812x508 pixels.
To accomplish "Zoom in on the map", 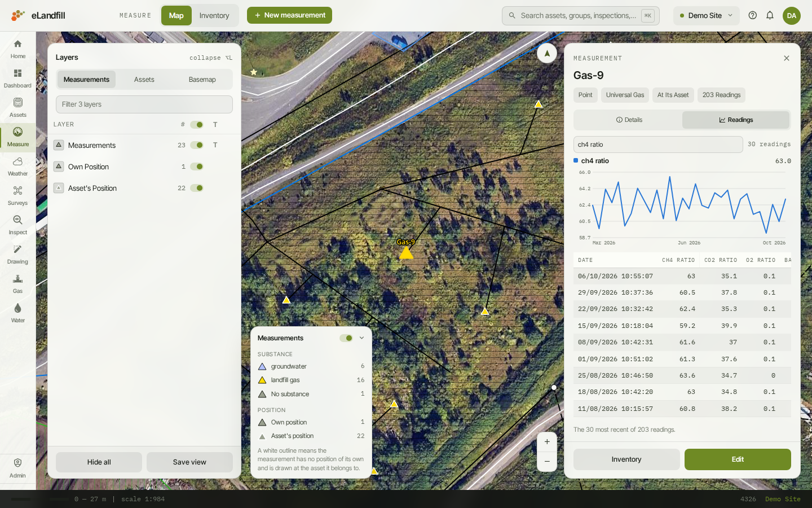I will pos(547,442).
